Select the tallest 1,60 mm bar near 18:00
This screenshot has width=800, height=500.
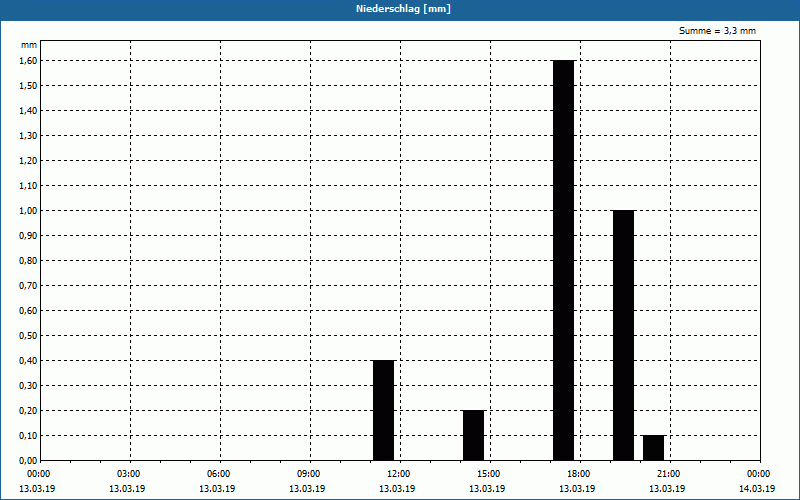pyautogui.click(x=564, y=260)
